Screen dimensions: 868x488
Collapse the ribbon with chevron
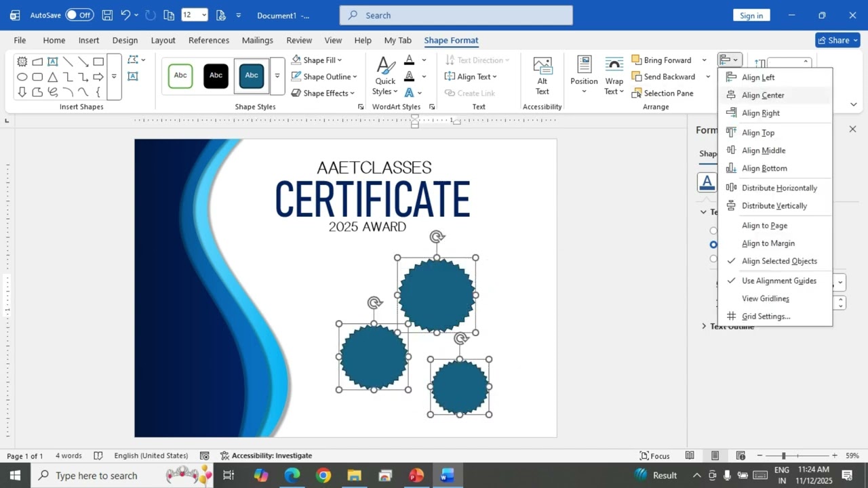(x=854, y=104)
